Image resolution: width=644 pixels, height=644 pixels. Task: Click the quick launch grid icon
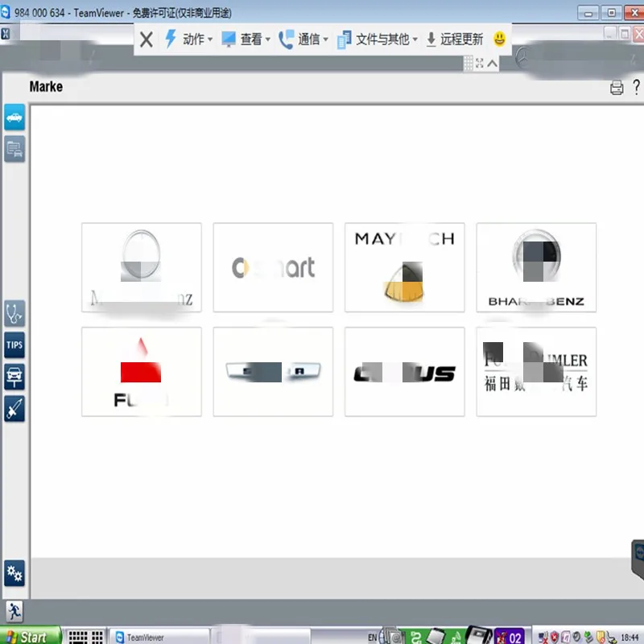pos(85,637)
